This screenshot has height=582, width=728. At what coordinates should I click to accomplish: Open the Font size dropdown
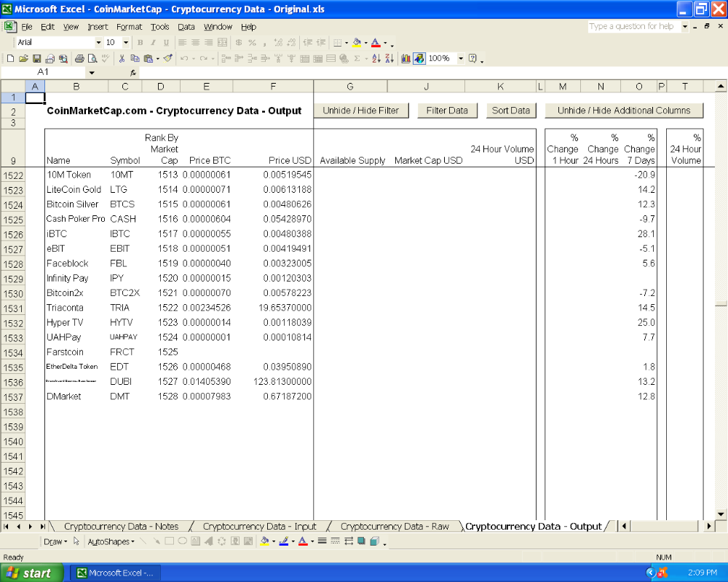(x=126, y=43)
